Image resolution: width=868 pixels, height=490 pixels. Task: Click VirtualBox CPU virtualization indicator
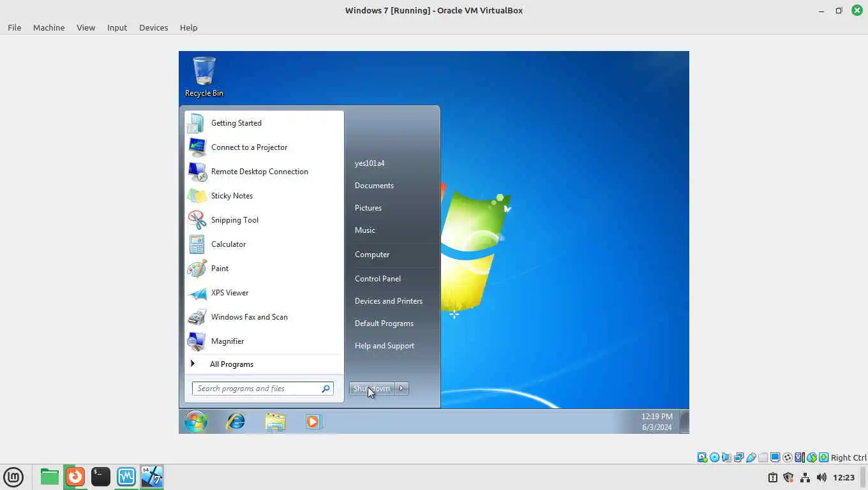(799, 457)
